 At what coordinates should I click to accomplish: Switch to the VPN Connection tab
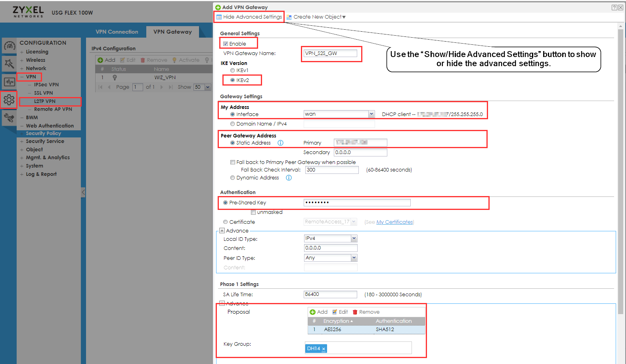117,32
